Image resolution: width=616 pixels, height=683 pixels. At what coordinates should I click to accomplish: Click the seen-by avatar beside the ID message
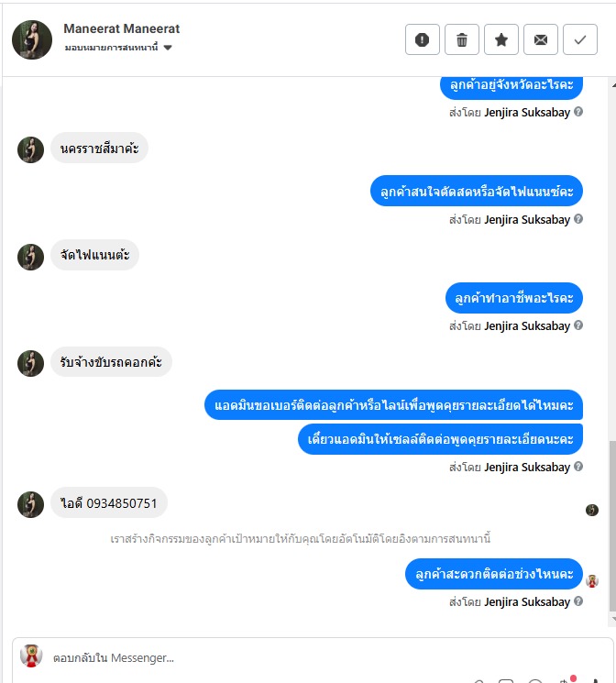pyautogui.click(x=591, y=510)
